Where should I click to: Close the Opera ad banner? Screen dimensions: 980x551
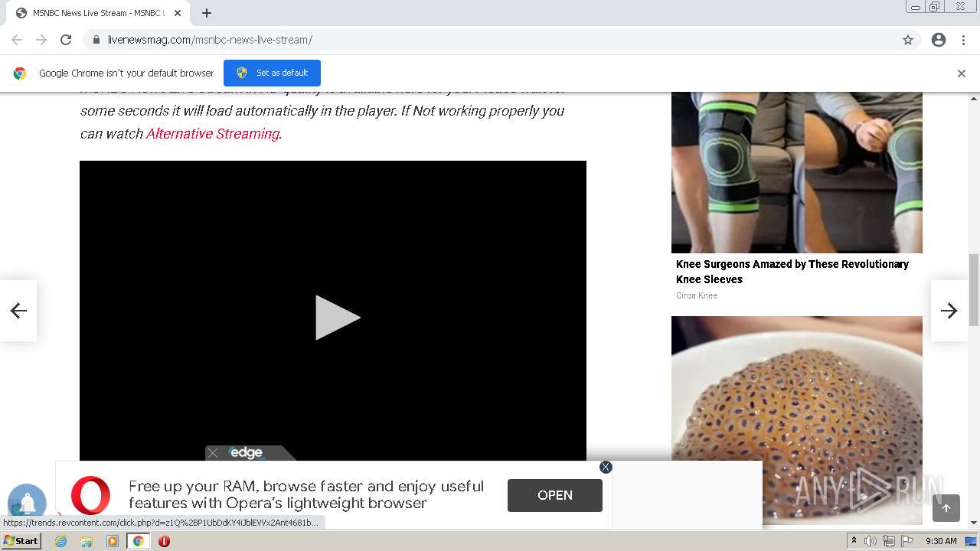tap(606, 467)
